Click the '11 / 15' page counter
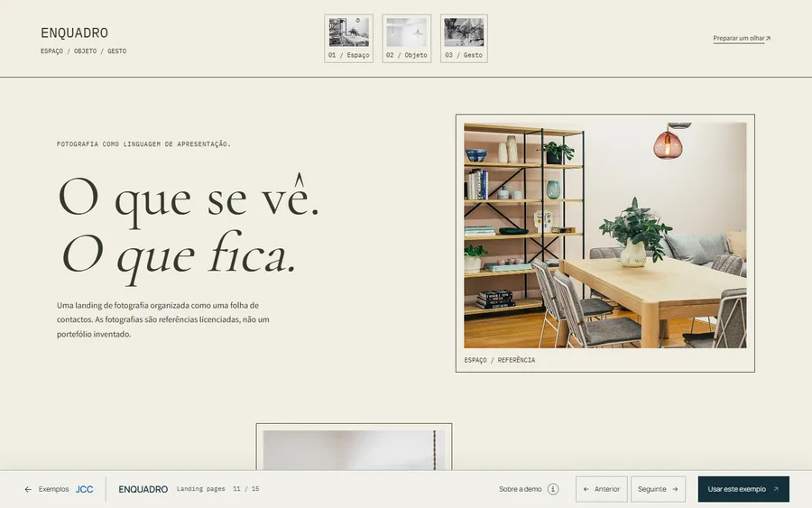The image size is (812, 508). pos(246,488)
